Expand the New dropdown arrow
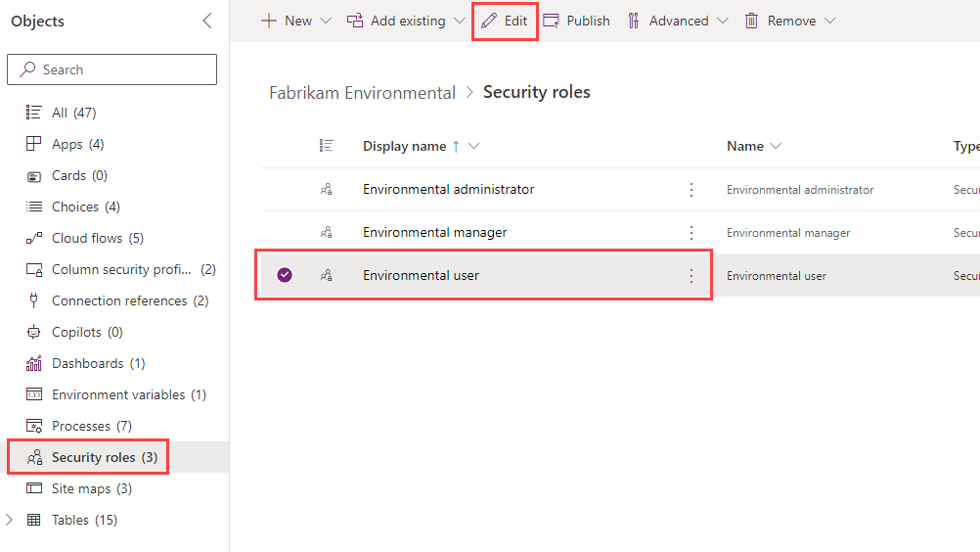 326,21
